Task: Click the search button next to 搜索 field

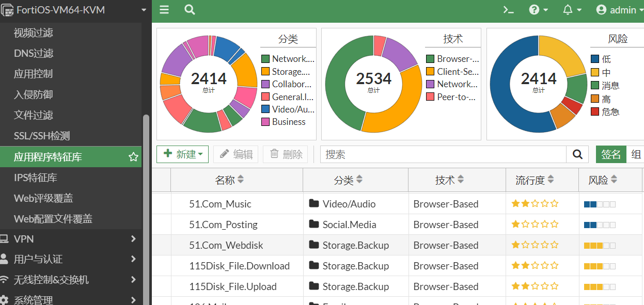Action: pos(578,154)
